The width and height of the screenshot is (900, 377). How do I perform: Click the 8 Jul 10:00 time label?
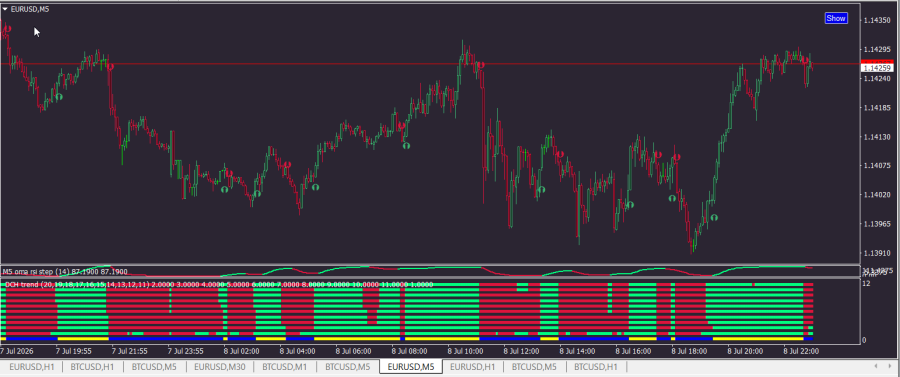[x=465, y=350]
